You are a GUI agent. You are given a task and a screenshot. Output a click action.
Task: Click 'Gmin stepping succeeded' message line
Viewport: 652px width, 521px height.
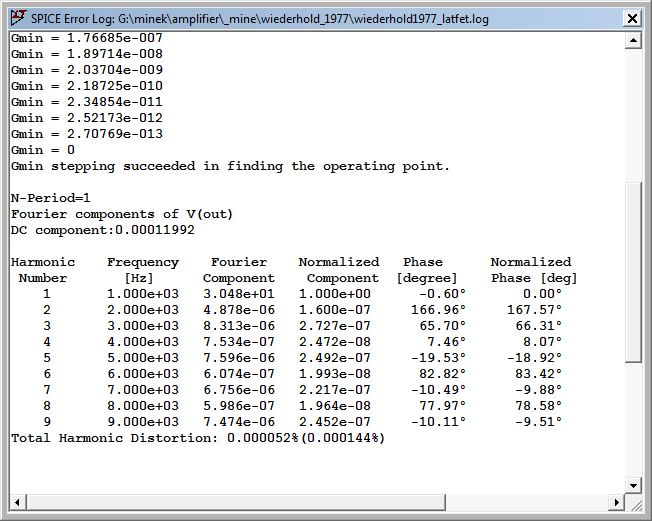[x=230, y=166]
